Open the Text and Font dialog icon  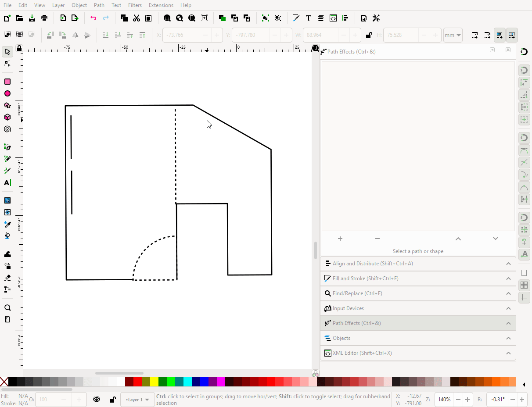coord(309,18)
